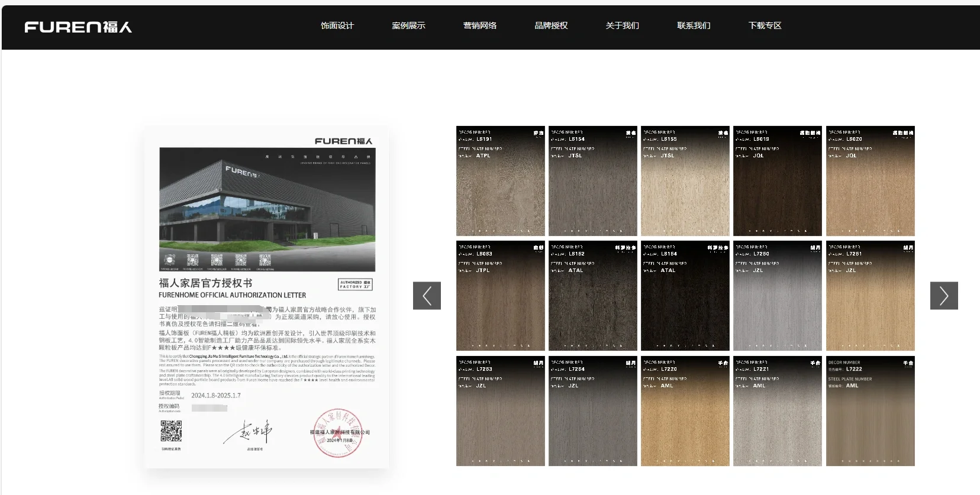Select decor swatch L8191 ATPL
Screen dimensions: 980x495
tap(501, 181)
